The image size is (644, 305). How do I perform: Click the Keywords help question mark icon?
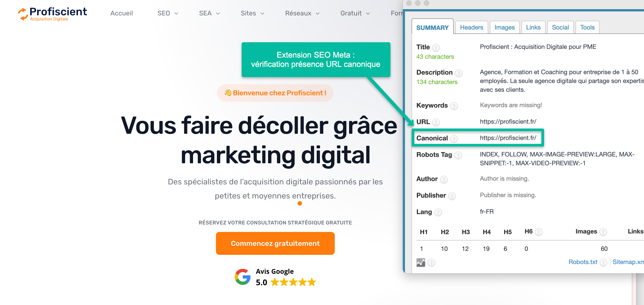(454, 106)
